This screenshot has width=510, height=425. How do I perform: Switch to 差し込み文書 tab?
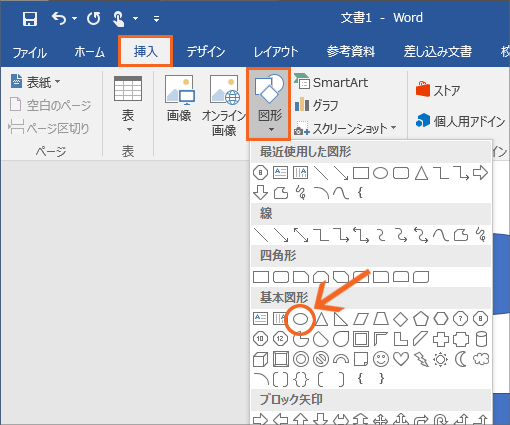click(x=438, y=52)
